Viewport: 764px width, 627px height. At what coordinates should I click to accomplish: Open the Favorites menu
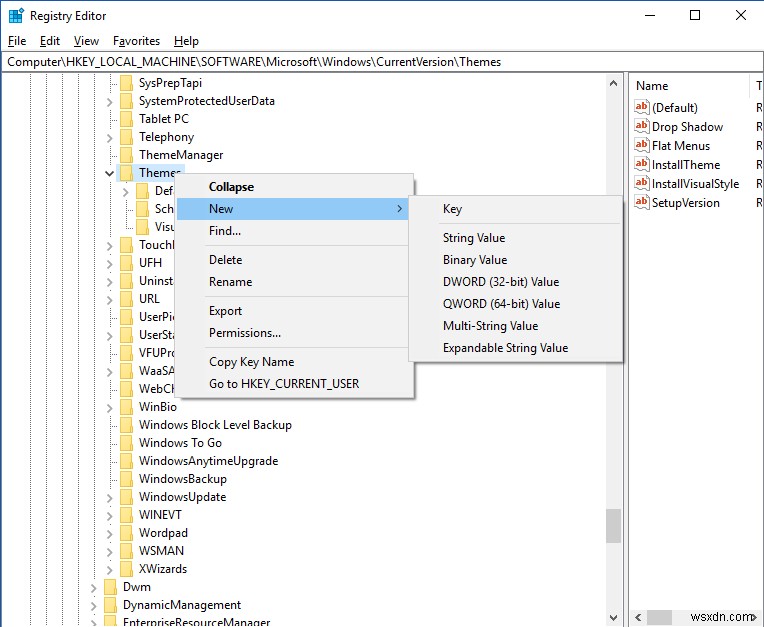click(136, 41)
